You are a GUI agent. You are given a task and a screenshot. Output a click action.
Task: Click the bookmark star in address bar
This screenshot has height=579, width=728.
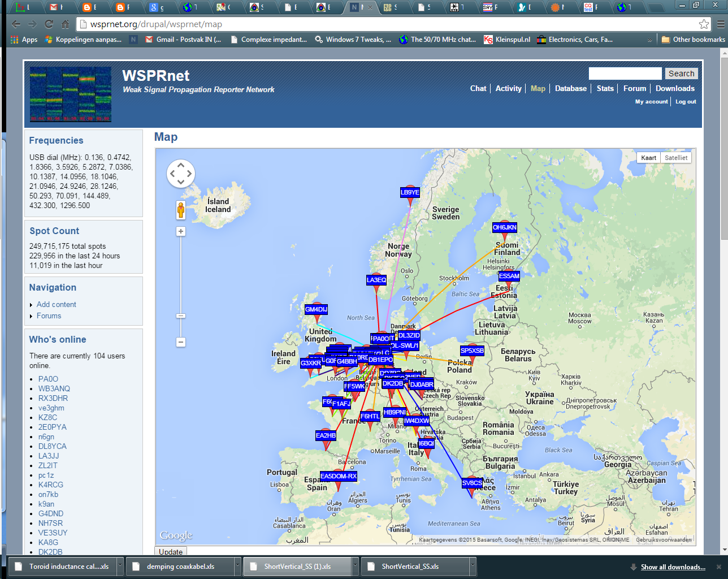pyautogui.click(x=704, y=25)
